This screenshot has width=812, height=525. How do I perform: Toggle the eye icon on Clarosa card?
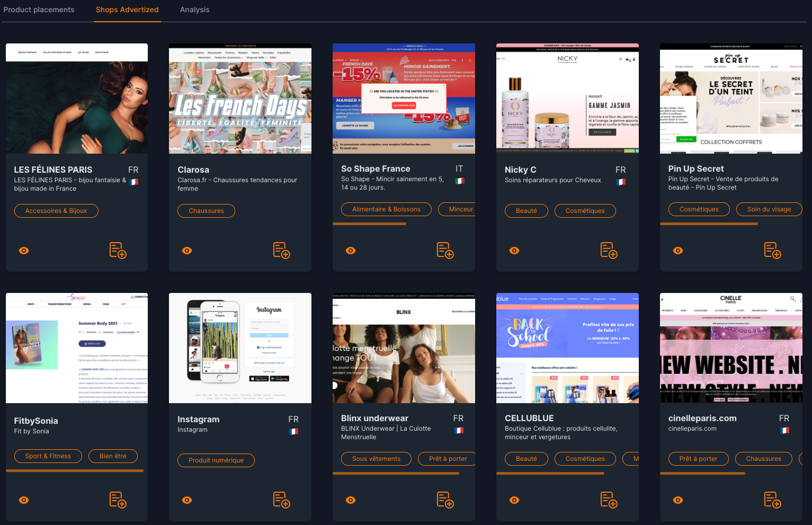187,251
